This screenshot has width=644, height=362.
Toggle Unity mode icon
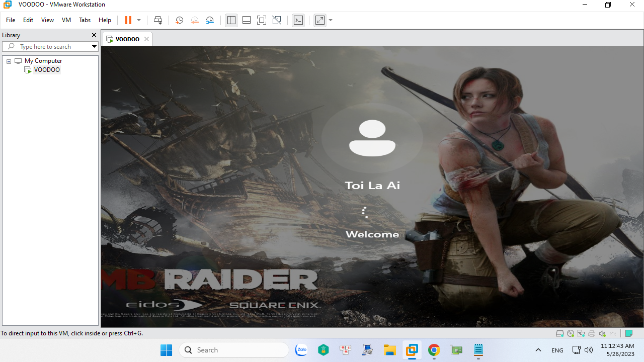277,20
